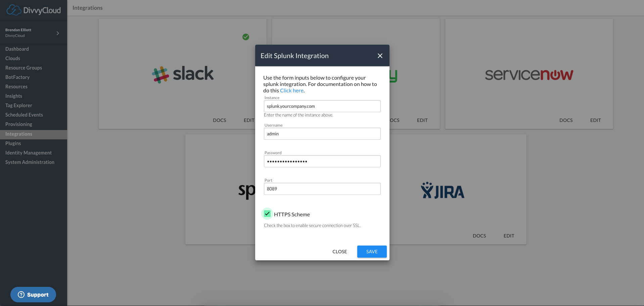Click the ServiceNow logo
Screen dimensions: 644x306
pos(529,75)
